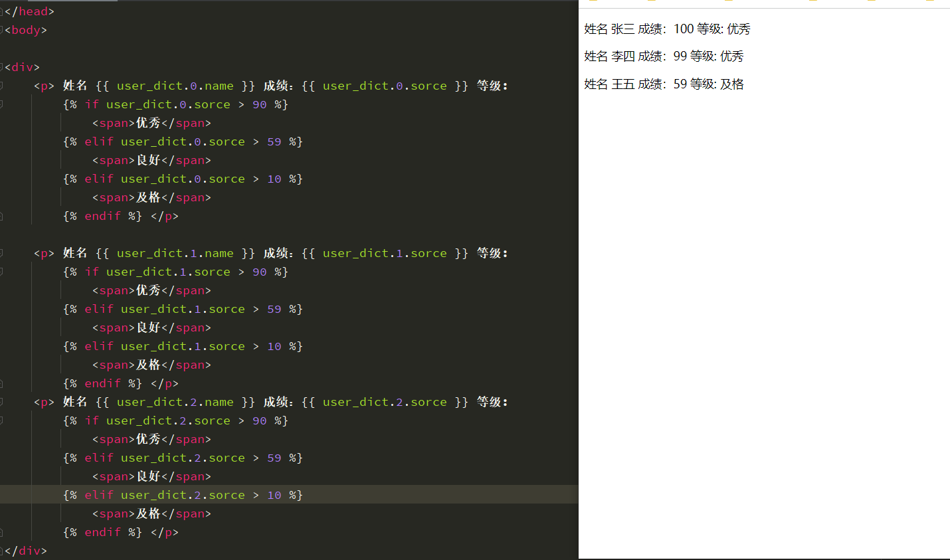Collapse the first <p> block via its fold arrow

pyautogui.click(x=3, y=85)
